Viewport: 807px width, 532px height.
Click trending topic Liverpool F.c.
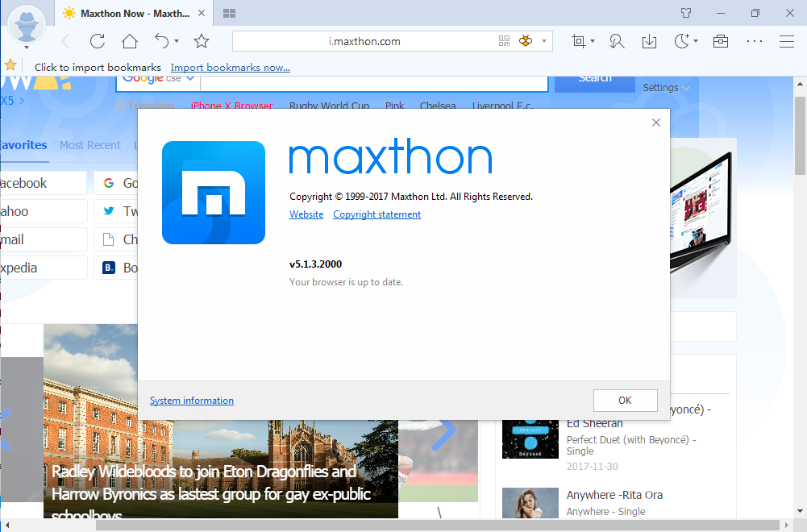coord(502,106)
